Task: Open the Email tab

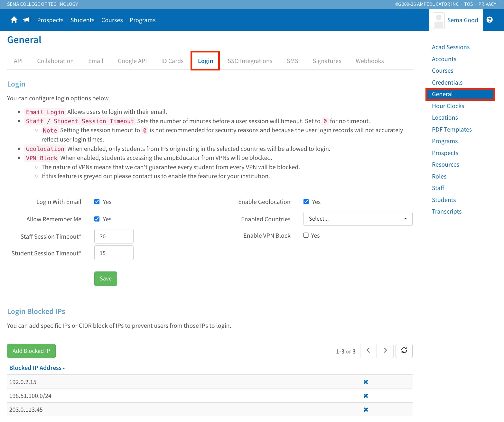Action: [x=96, y=61]
